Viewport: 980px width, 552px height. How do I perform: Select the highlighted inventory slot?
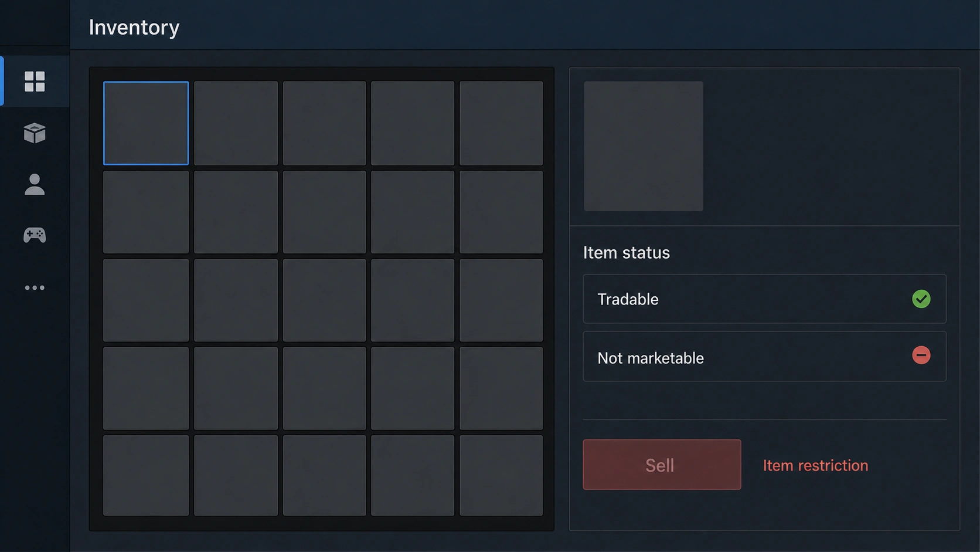click(x=146, y=123)
